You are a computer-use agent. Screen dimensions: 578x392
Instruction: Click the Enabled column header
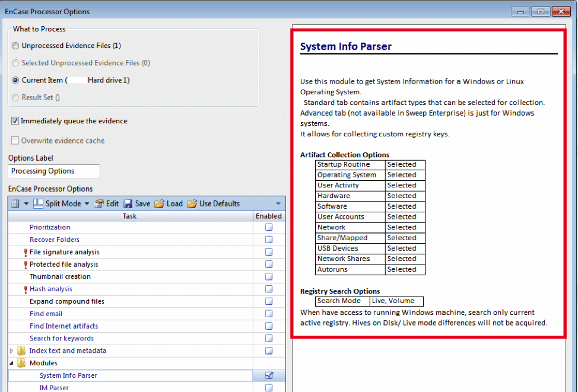[269, 216]
